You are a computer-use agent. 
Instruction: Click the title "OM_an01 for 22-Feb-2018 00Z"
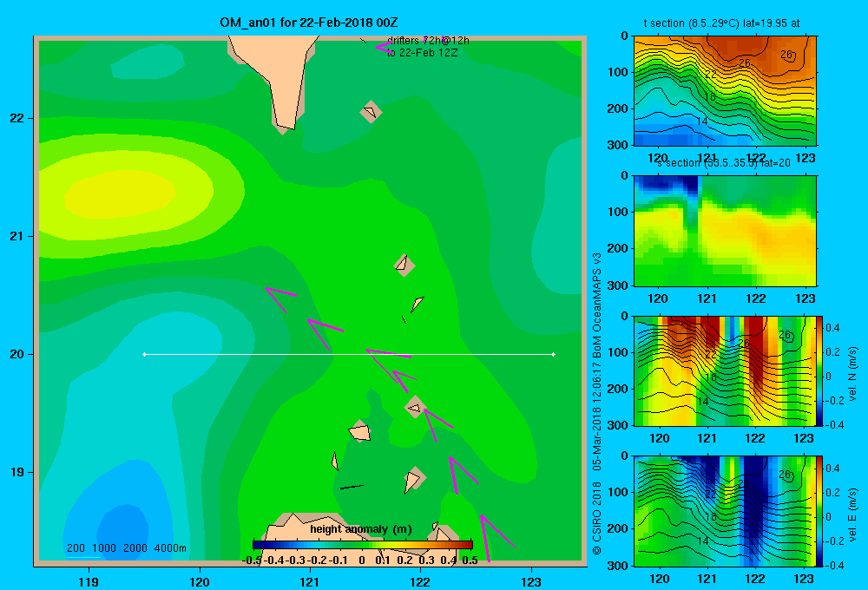click(x=309, y=23)
